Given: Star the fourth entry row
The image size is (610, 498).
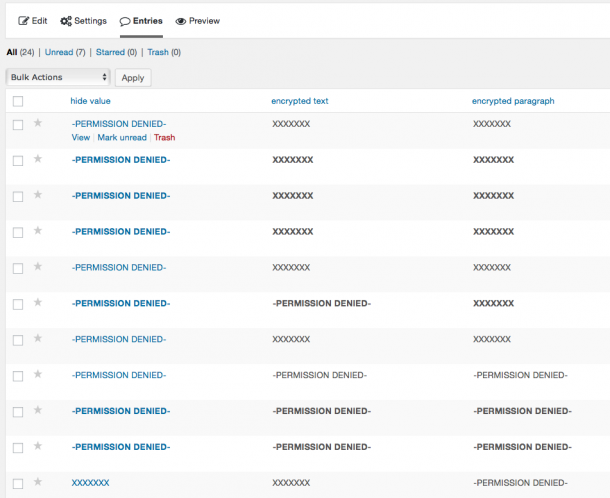Looking at the screenshot, I should tap(38, 231).
